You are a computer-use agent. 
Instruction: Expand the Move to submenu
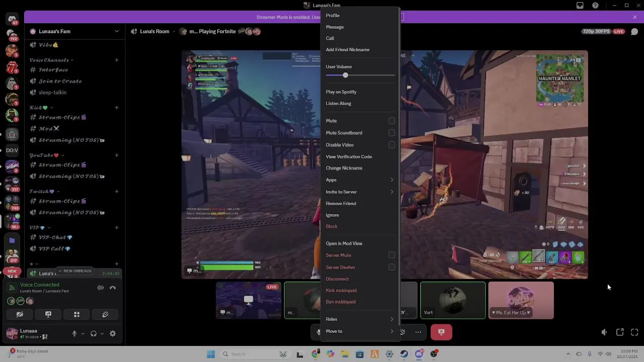(360, 331)
